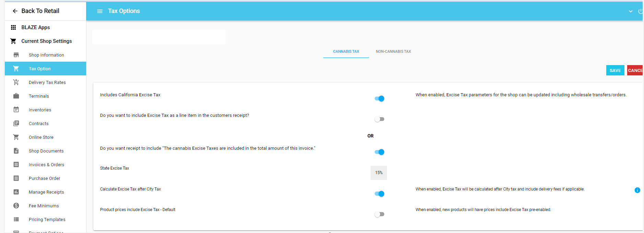Click the back arrow icon beside Back To Retail

coord(15,11)
